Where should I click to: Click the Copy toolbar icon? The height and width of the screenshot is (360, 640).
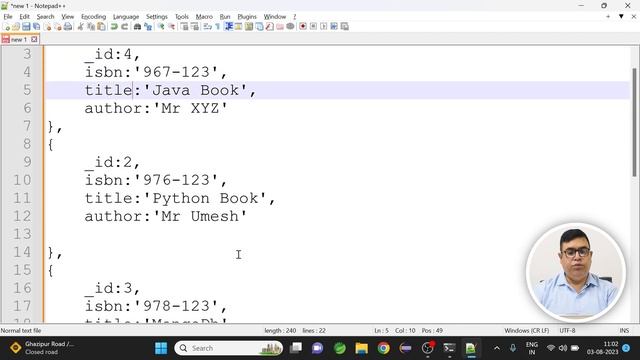pyautogui.click(x=91, y=27)
